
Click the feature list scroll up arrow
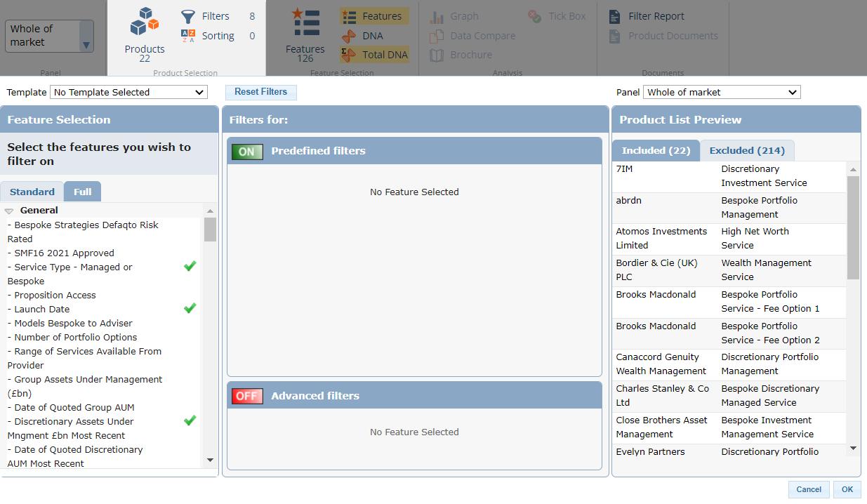click(210, 211)
